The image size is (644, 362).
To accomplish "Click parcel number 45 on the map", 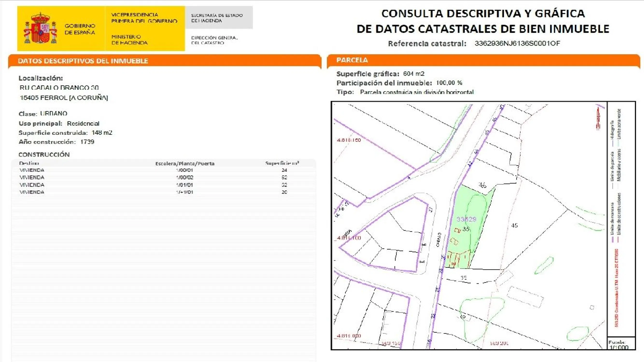I will (x=514, y=225).
